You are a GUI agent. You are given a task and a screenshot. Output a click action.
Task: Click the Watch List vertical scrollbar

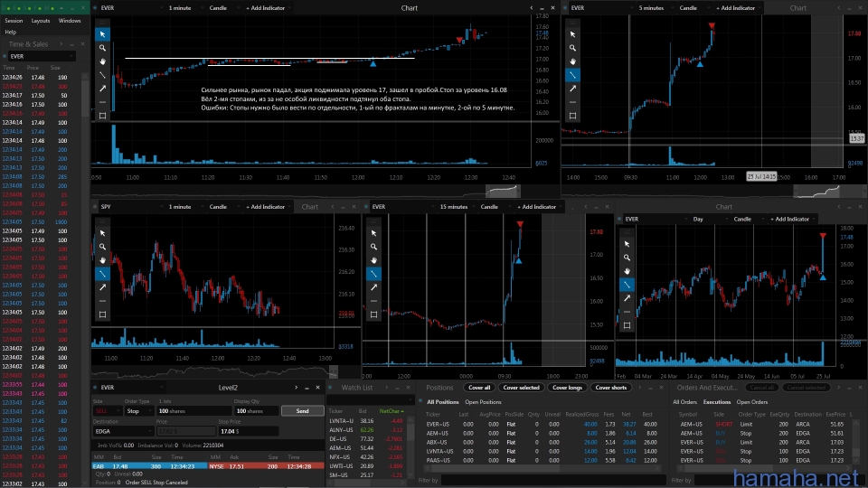coord(410,446)
